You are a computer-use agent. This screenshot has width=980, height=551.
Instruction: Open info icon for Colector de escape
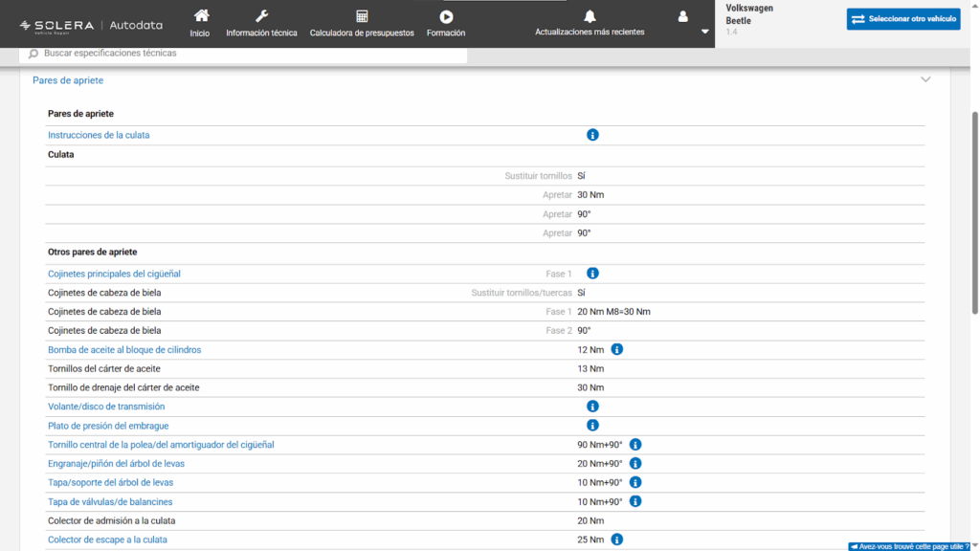[x=617, y=540]
